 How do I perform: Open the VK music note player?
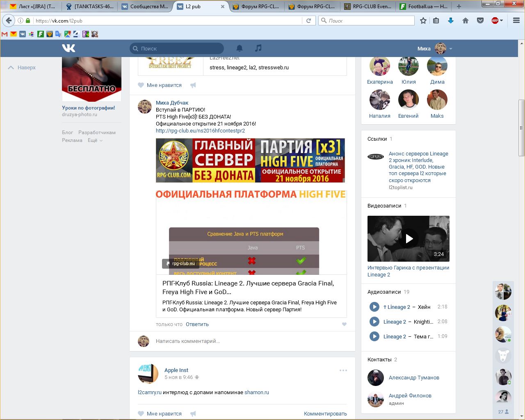coord(258,48)
